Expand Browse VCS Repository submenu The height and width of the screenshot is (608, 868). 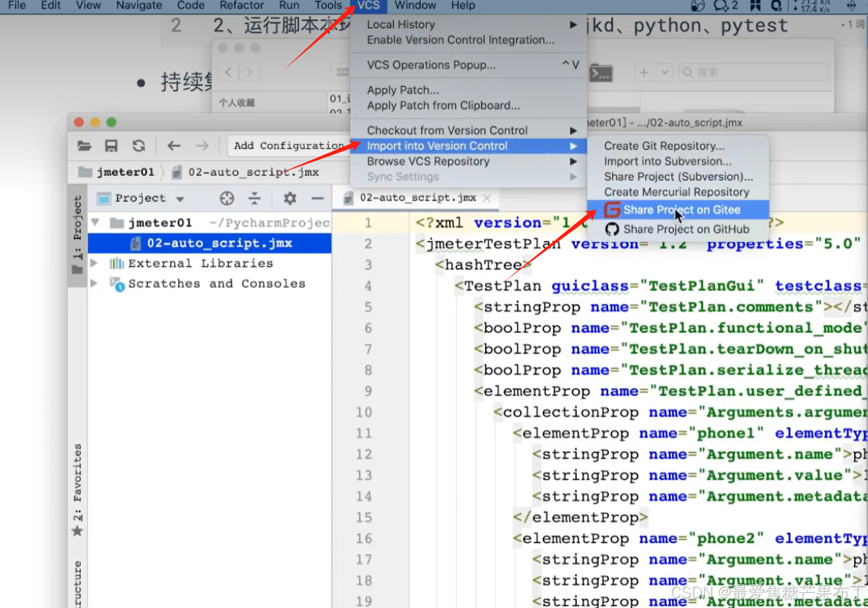[x=573, y=161]
